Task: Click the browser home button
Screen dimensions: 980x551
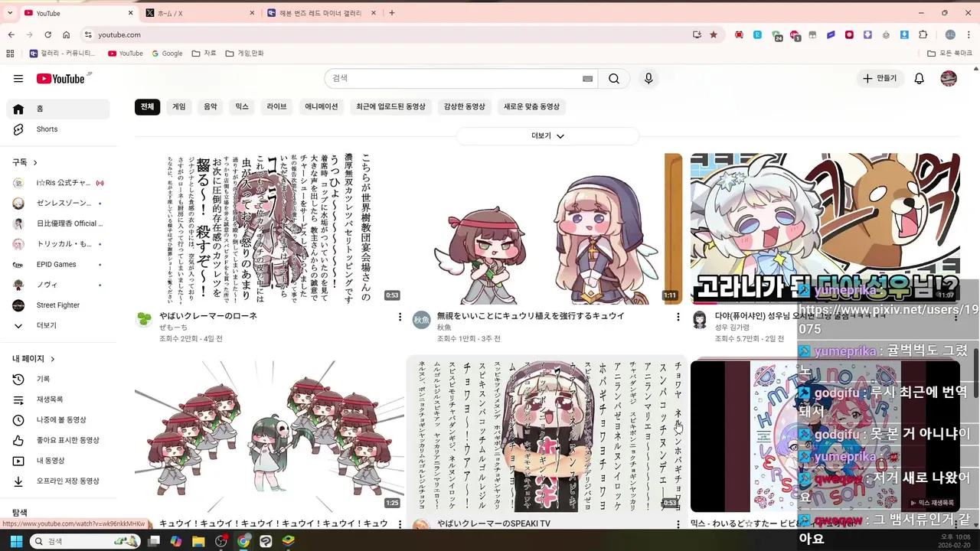Action: (x=67, y=34)
